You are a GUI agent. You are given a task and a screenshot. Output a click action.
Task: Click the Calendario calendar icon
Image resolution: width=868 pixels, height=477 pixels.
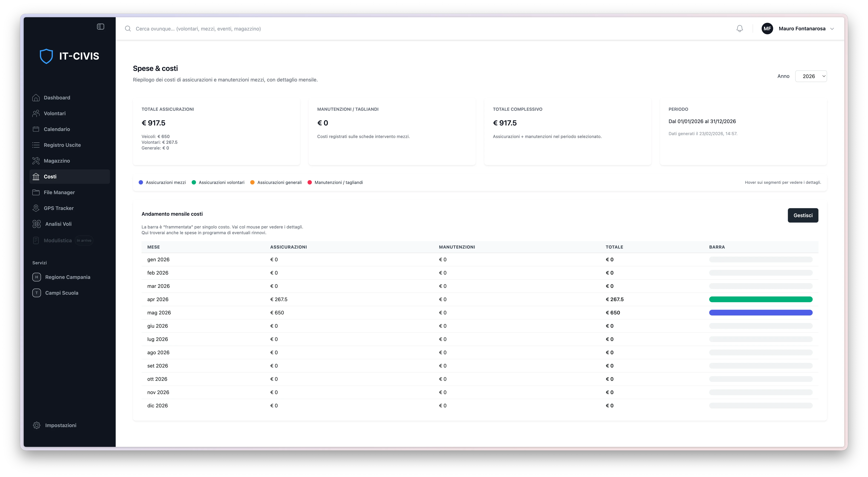(36, 129)
